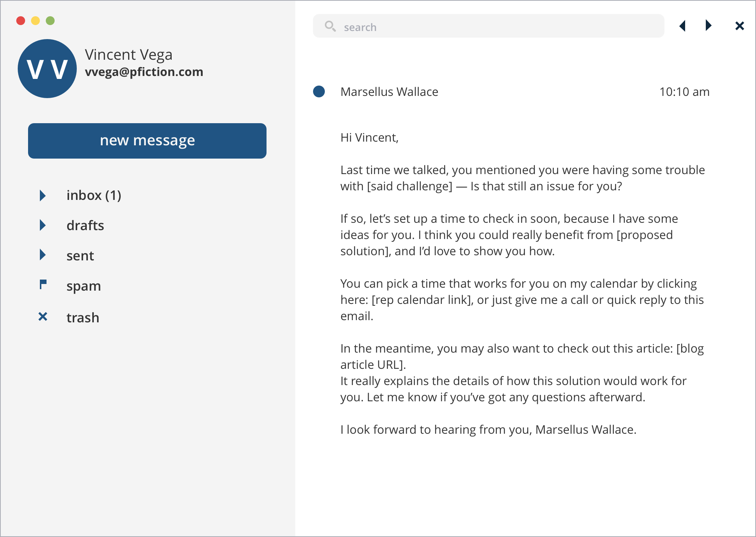The image size is (756, 537).
Task: Open the sent folder
Action: click(x=80, y=256)
